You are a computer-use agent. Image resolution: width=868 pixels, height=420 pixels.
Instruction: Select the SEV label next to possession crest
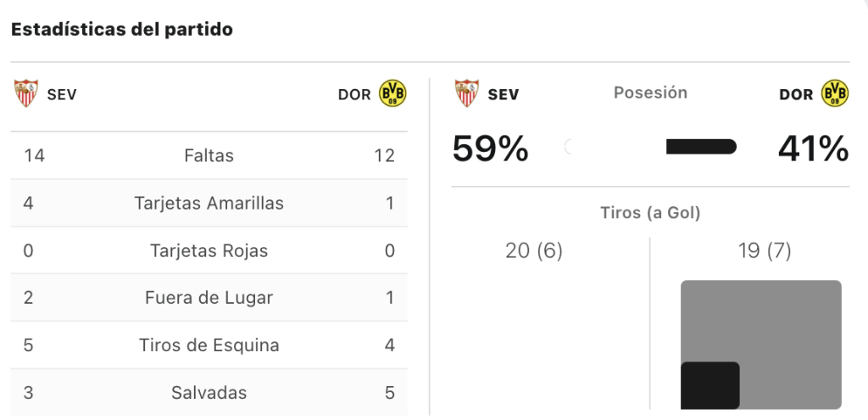504,95
